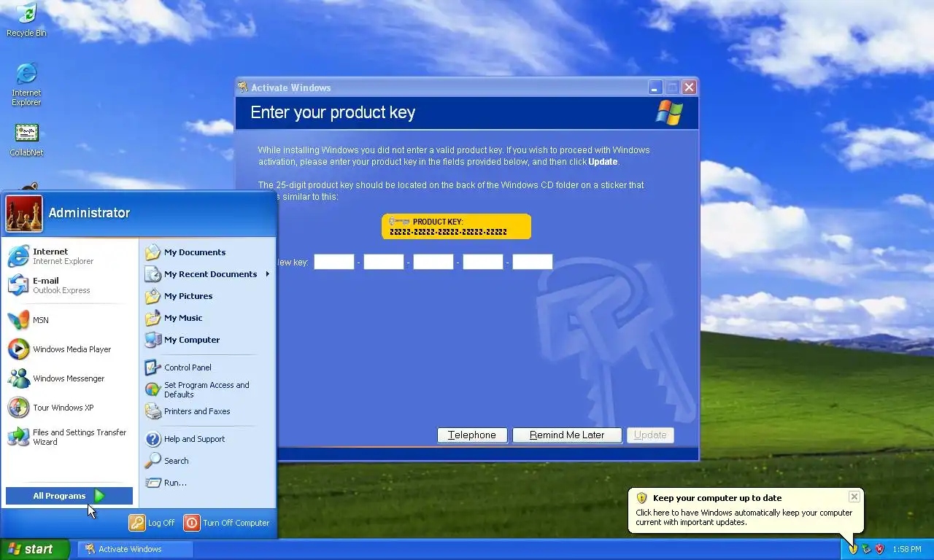Viewport: 934px width, 560px height.
Task: Expand My Recent Documents submenu
Action: pos(207,274)
